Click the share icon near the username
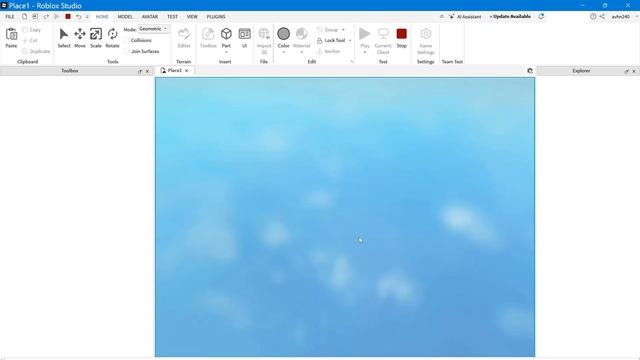 click(602, 16)
